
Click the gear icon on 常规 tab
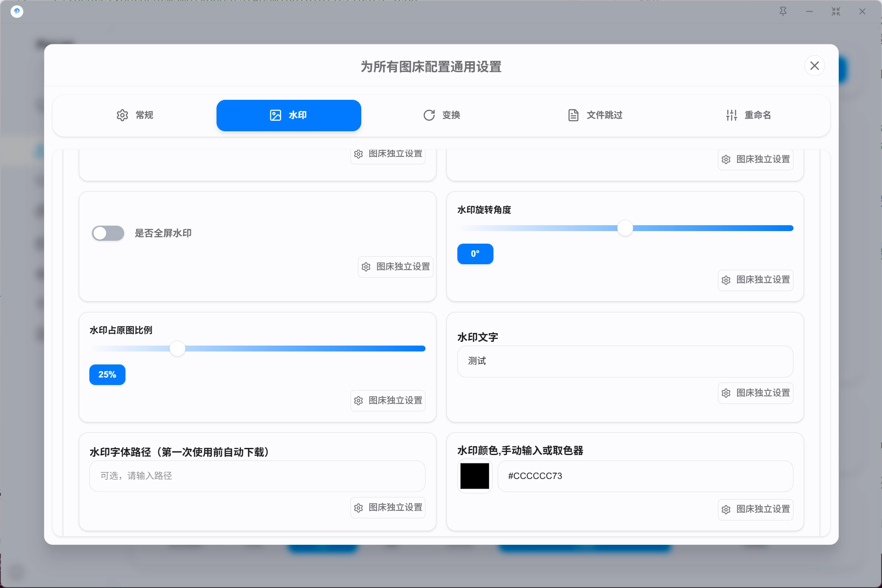point(122,115)
